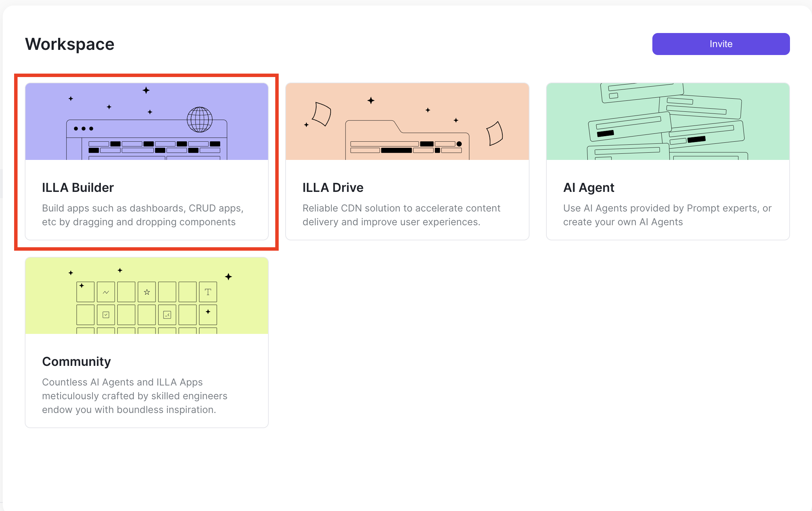Click the AI Agent green illustration banner
812x511 pixels.
point(667,121)
